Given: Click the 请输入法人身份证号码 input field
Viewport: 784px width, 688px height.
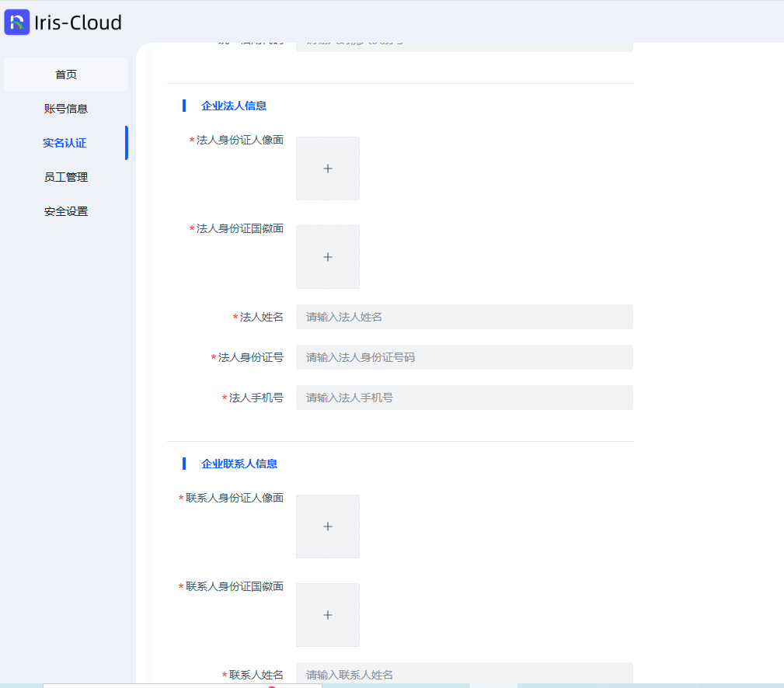Looking at the screenshot, I should pos(464,357).
